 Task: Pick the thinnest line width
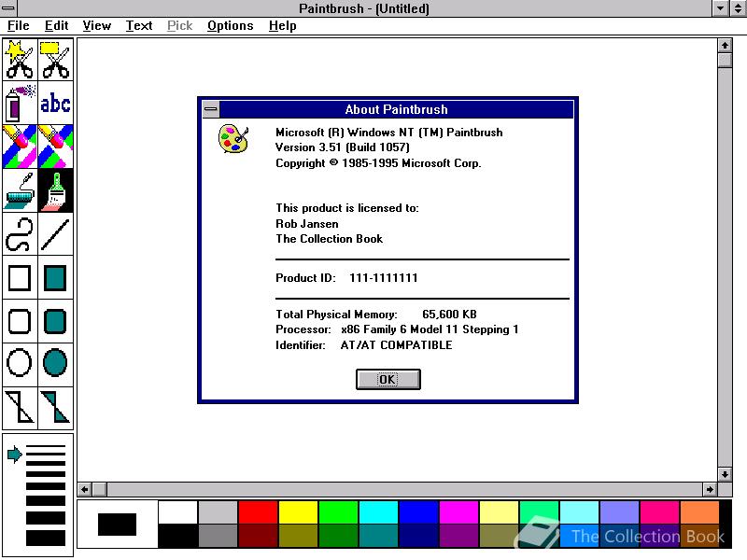pos(46,447)
